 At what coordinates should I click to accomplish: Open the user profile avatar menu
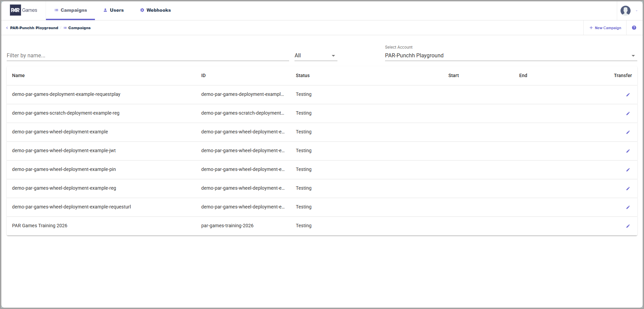[626, 10]
